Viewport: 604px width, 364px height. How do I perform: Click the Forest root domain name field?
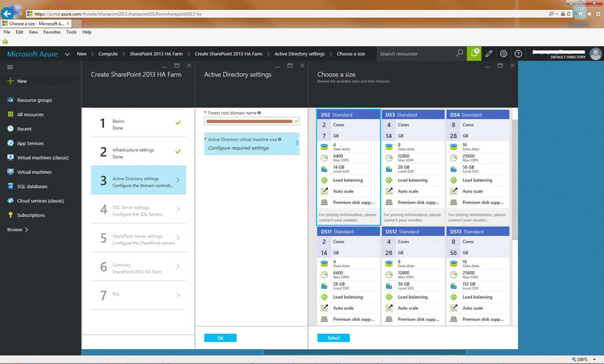coord(249,121)
